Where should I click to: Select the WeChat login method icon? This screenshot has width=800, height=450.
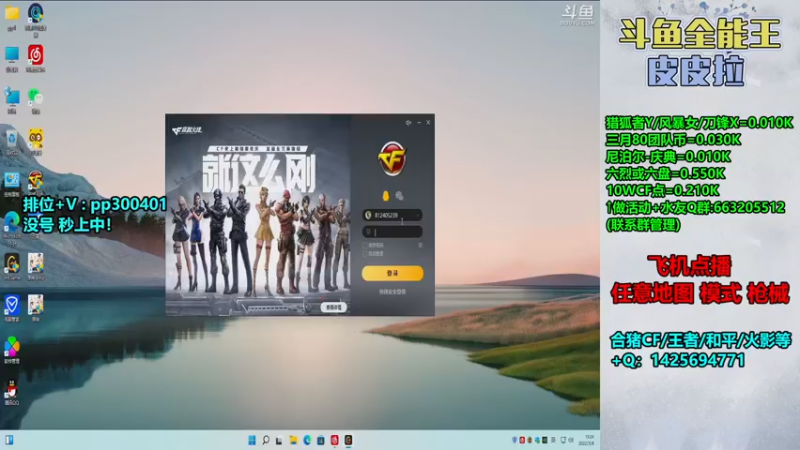[x=399, y=196]
